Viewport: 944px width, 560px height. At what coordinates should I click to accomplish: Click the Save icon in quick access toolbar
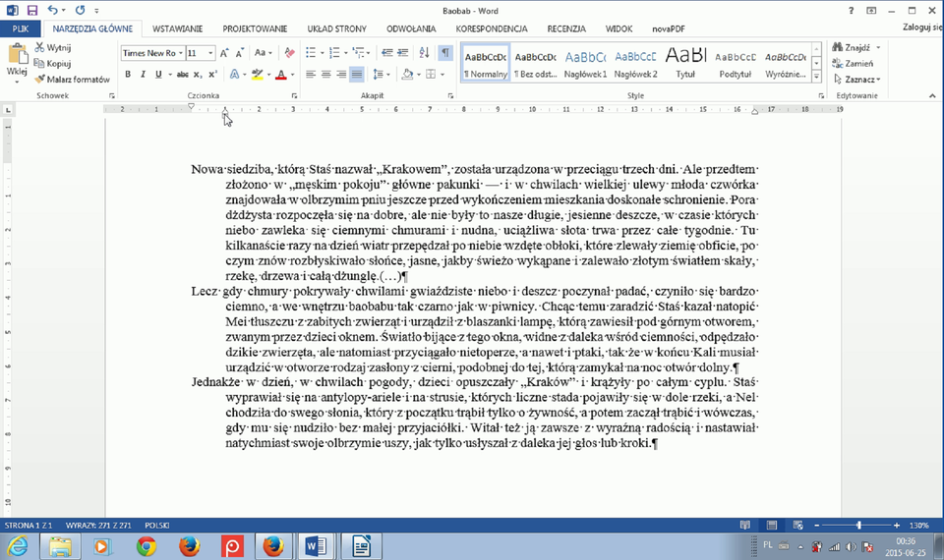tap(32, 10)
